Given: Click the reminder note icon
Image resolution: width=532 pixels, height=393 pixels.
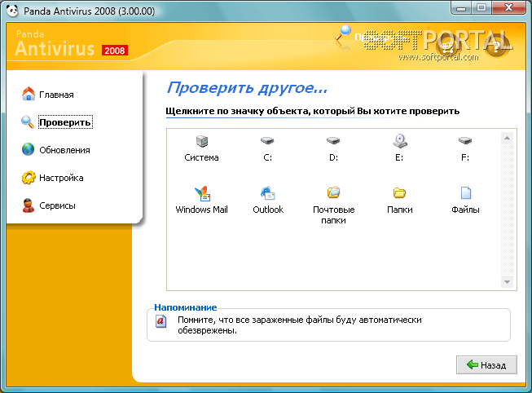Looking at the screenshot, I should coord(160,321).
